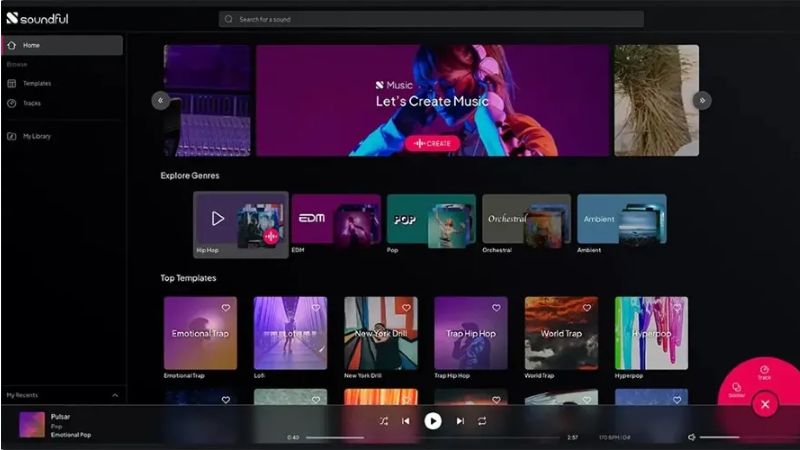This screenshot has width=800, height=450.
Task: Close the pink floating action menu
Action: 765,404
